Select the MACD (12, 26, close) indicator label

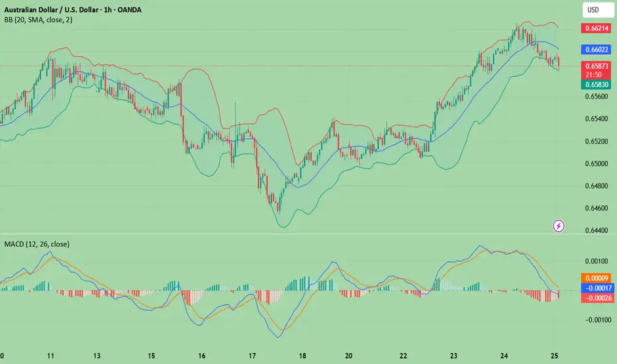36,244
